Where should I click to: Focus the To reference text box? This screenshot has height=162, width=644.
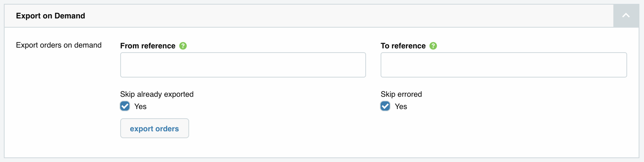503,65
